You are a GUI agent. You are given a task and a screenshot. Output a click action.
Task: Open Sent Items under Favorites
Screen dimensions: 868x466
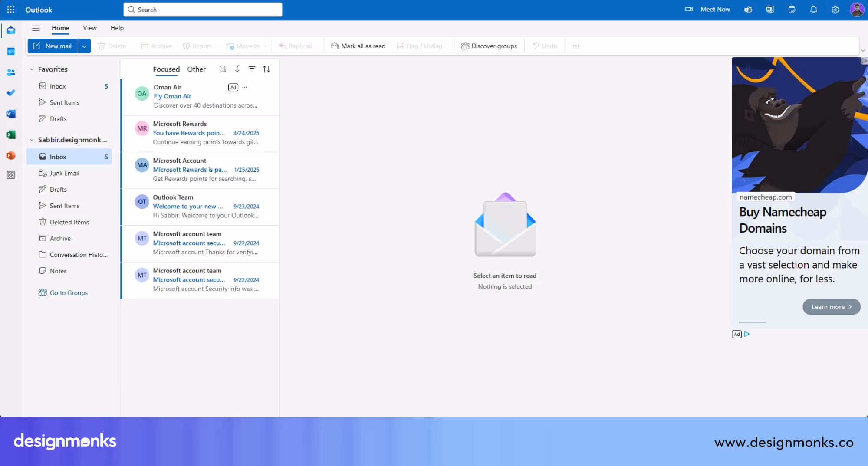pyautogui.click(x=69, y=102)
